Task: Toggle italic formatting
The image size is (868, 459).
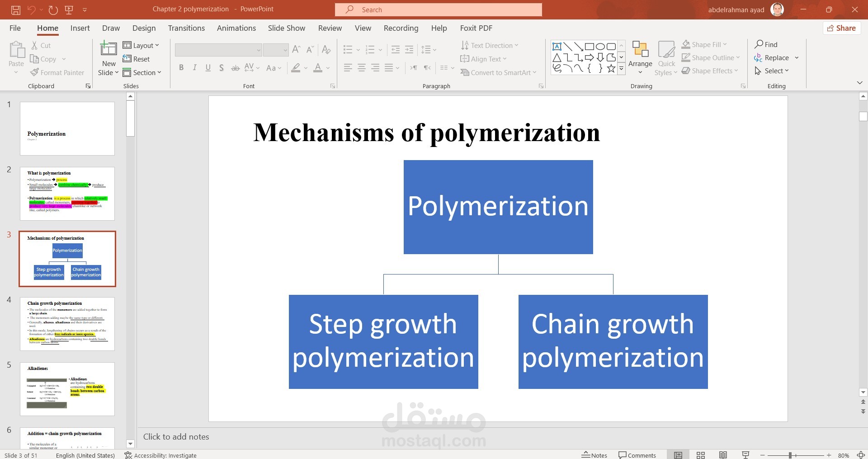Action: click(x=194, y=67)
